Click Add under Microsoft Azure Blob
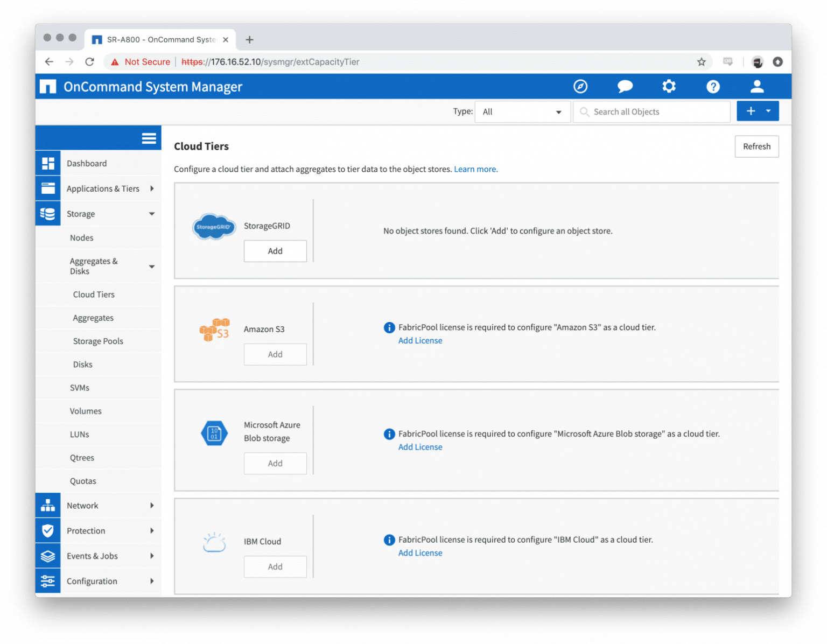Viewport: 827px width, 644px height. [x=275, y=463]
